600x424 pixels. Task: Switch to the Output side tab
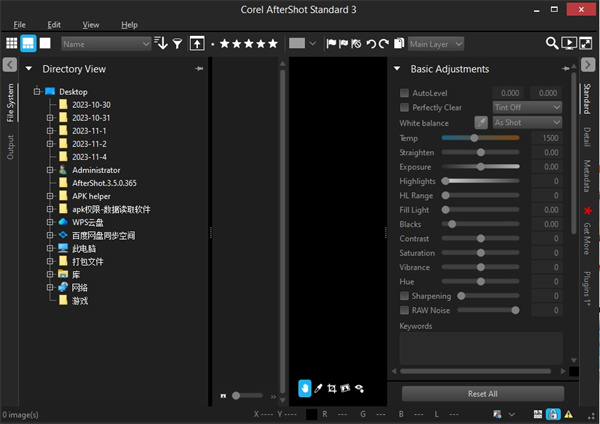point(10,147)
